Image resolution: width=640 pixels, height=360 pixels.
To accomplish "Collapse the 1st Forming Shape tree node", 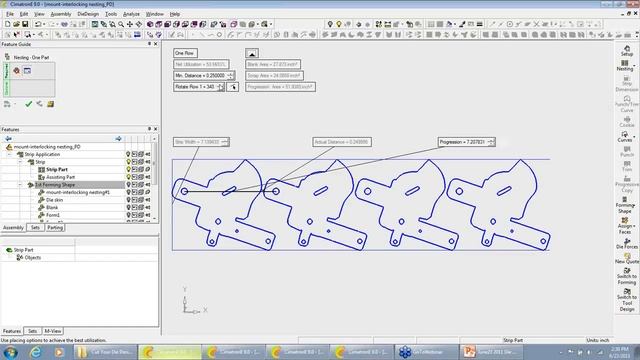I will pyautogui.click(x=20, y=185).
